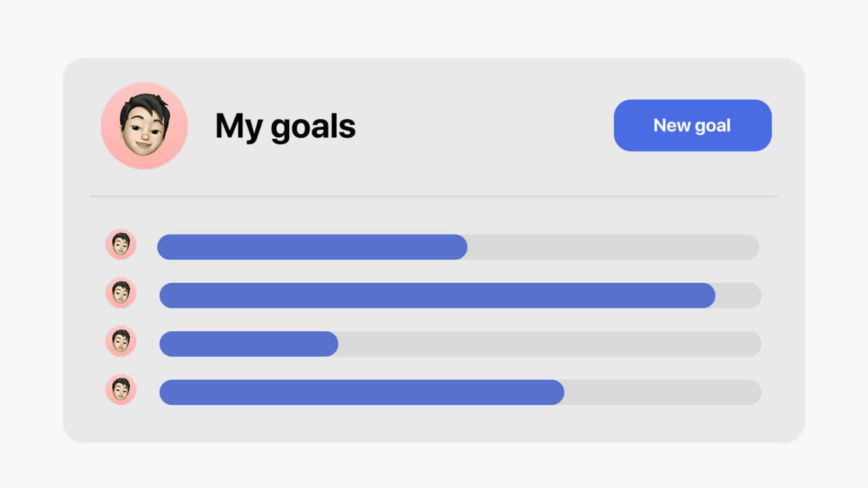
Task: Click the filled blue part of fourth progress bar
Action: pyautogui.click(x=362, y=392)
